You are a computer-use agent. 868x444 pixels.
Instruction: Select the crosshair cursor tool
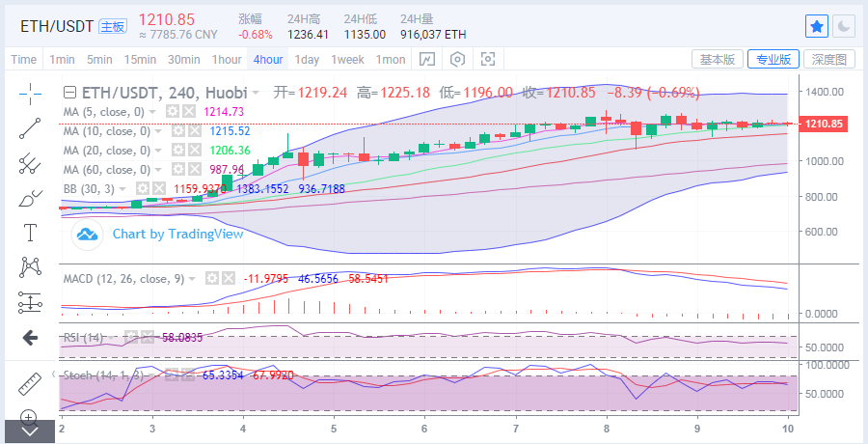[x=30, y=95]
